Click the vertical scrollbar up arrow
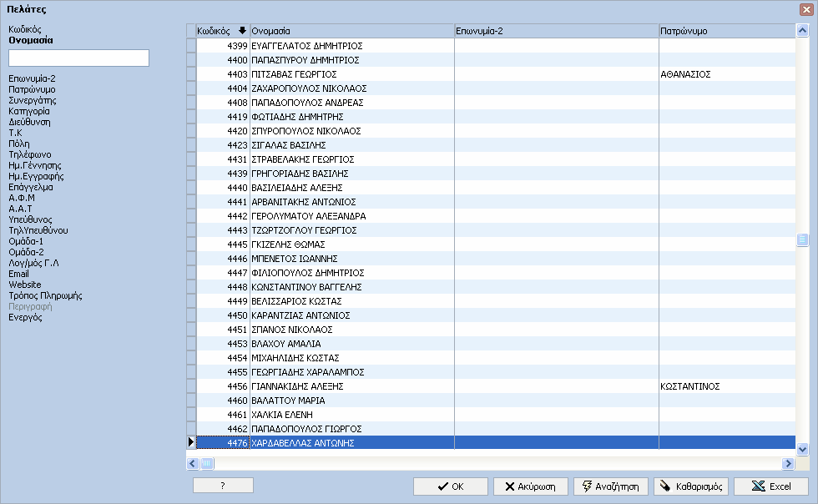The width and height of the screenshot is (818, 504). pyautogui.click(x=802, y=30)
